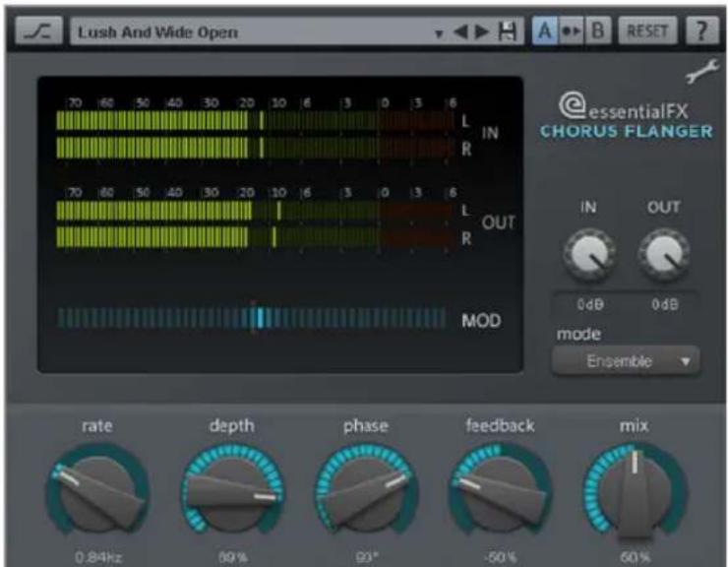
Task: Switch to the A settings slot
Action: (544, 31)
